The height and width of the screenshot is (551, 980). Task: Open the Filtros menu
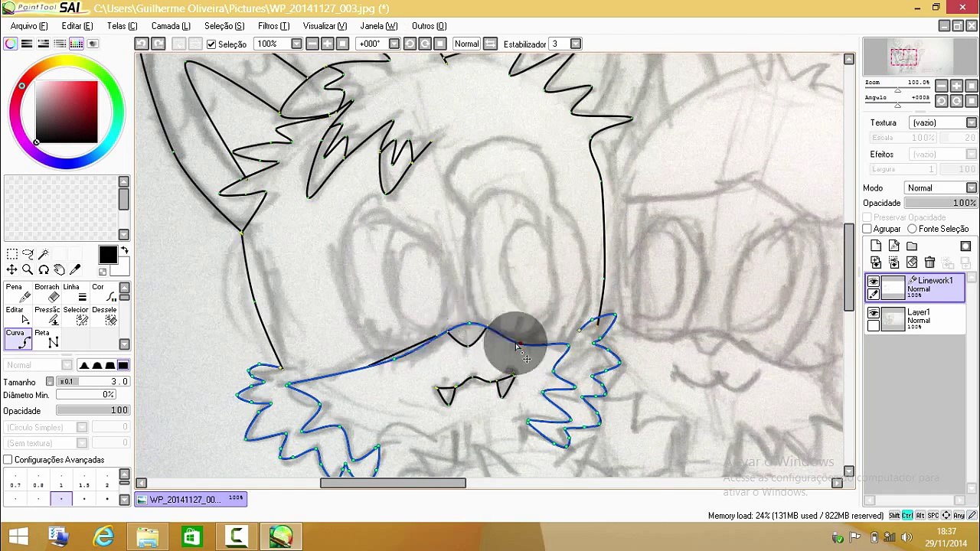273,26
